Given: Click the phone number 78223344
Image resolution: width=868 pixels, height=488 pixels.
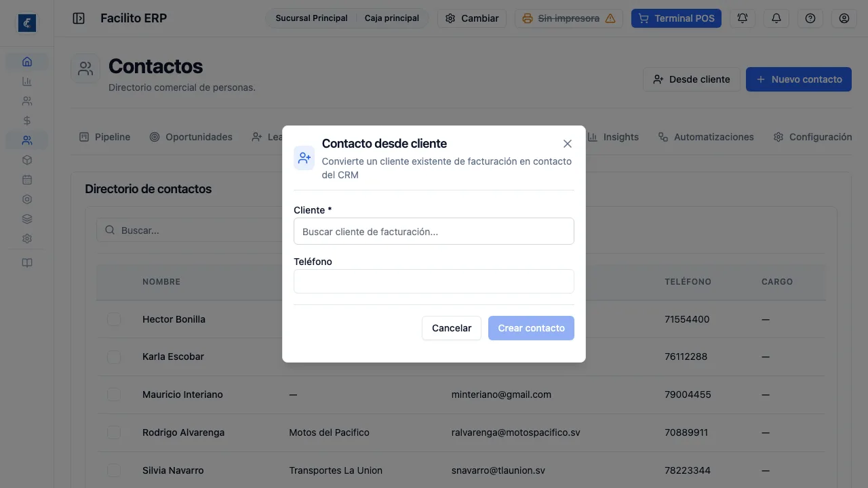Looking at the screenshot, I should click(x=688, y=470).
